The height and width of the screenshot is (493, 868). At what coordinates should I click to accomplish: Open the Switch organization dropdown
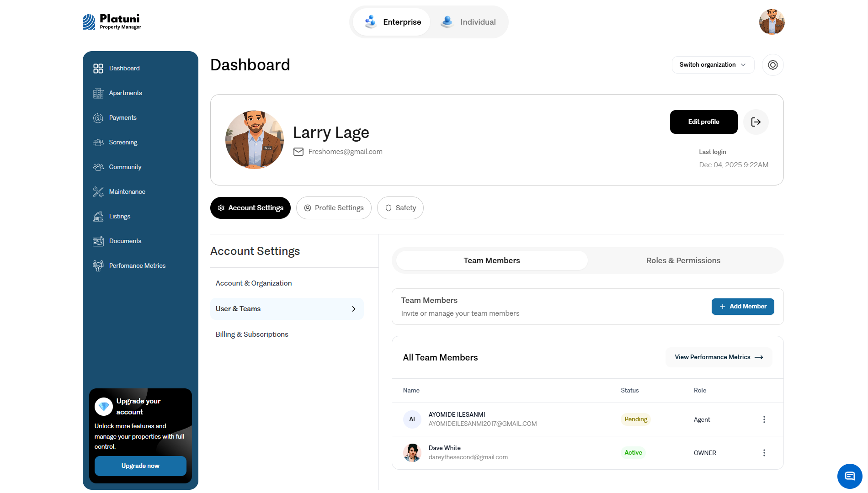click(713, 65)
